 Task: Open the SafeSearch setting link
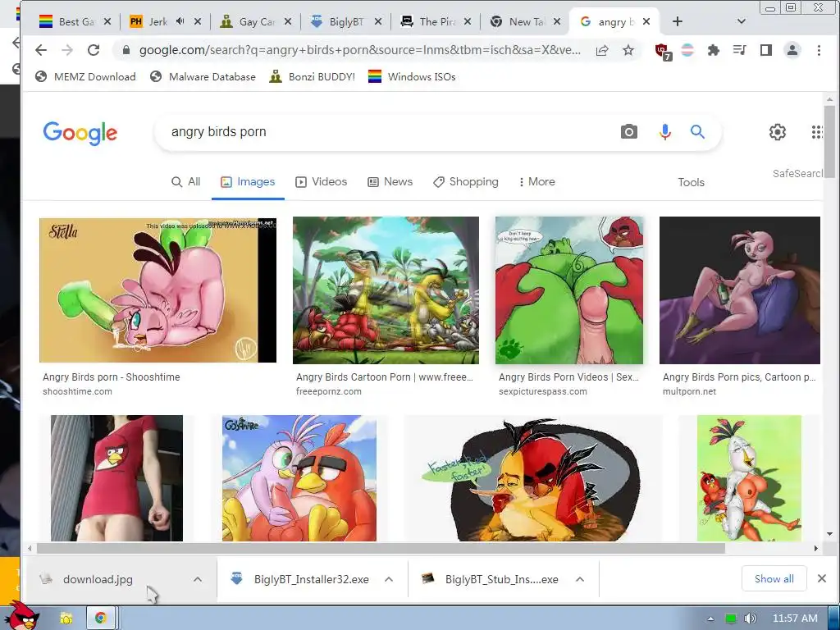click(x=797, y=174)
